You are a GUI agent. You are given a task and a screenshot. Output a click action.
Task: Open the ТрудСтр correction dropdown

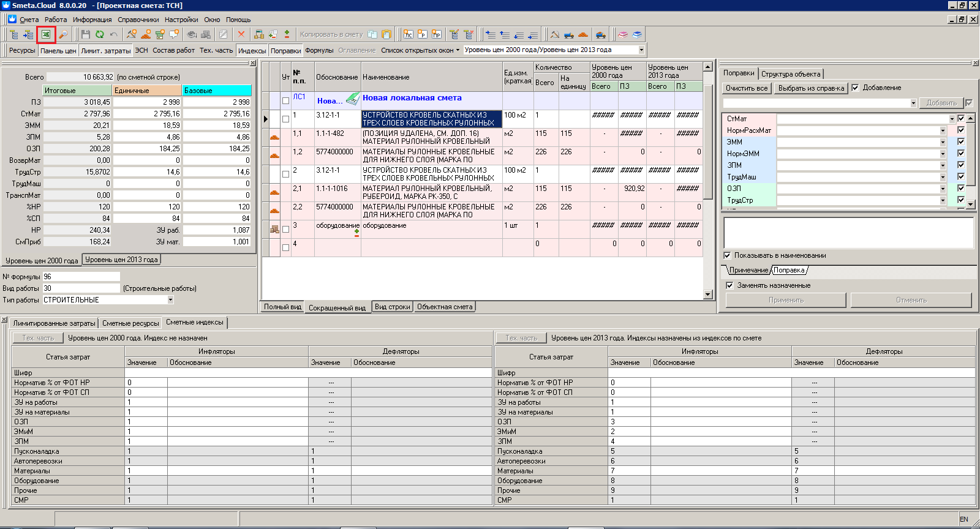[943, 200]
